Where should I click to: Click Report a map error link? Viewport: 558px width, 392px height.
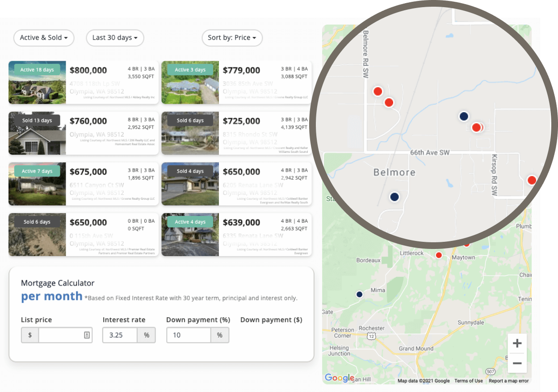pos(508,381)
